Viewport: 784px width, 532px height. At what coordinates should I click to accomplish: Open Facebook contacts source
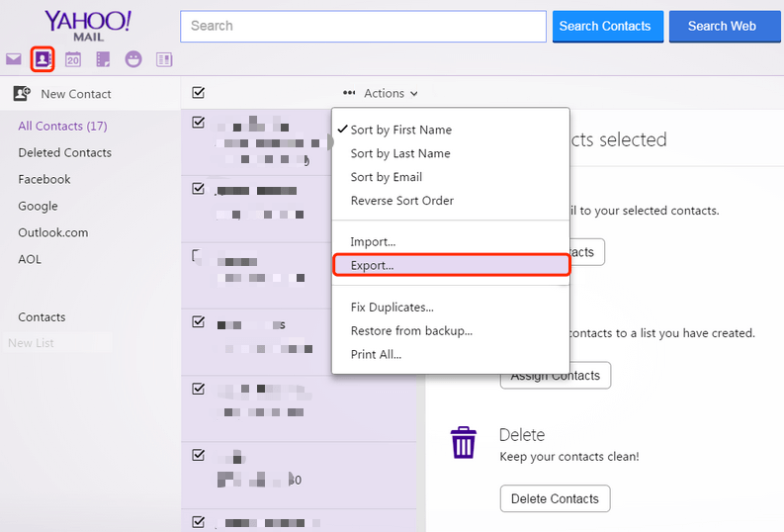44,179
